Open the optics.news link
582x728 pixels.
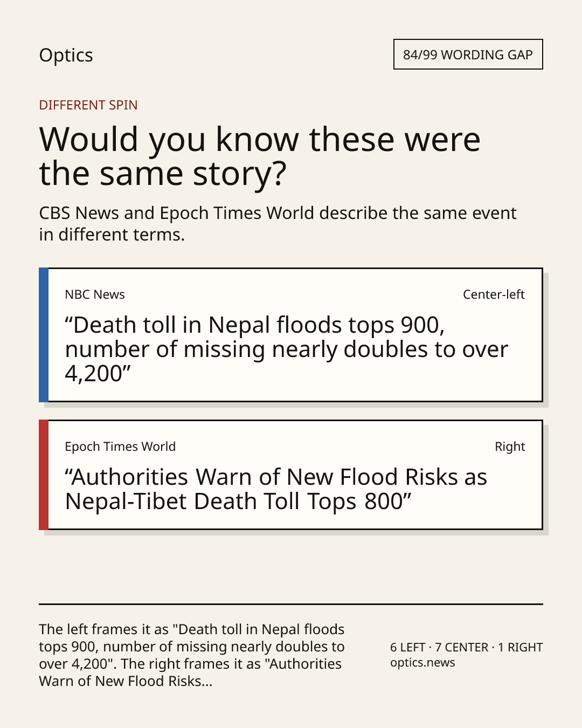click(x=422, y=663)
